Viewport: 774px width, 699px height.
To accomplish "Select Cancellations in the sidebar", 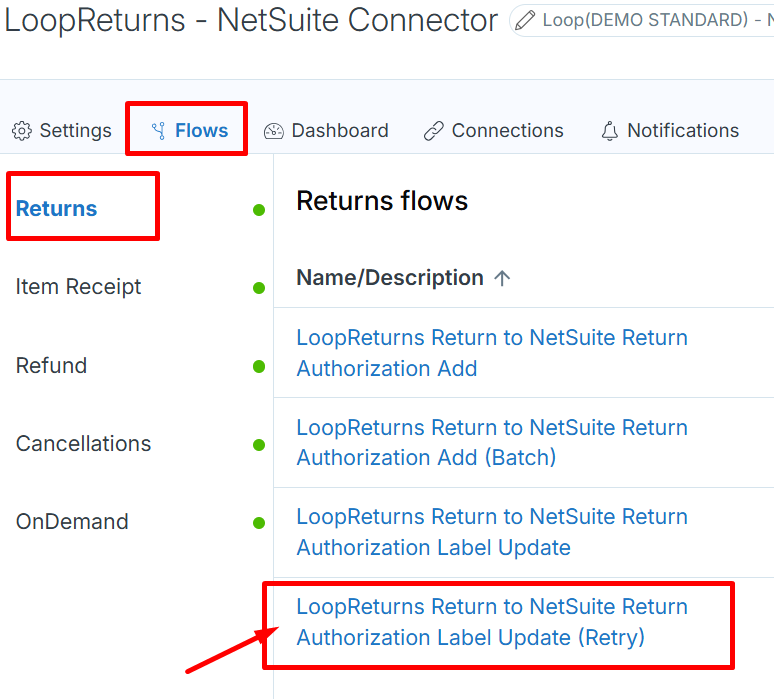I will [83, 444].
